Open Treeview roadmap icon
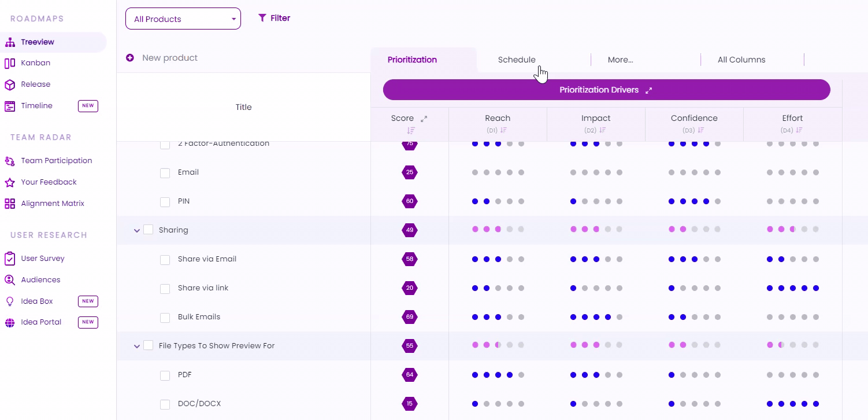868x420 pixels. click(10, 42)
